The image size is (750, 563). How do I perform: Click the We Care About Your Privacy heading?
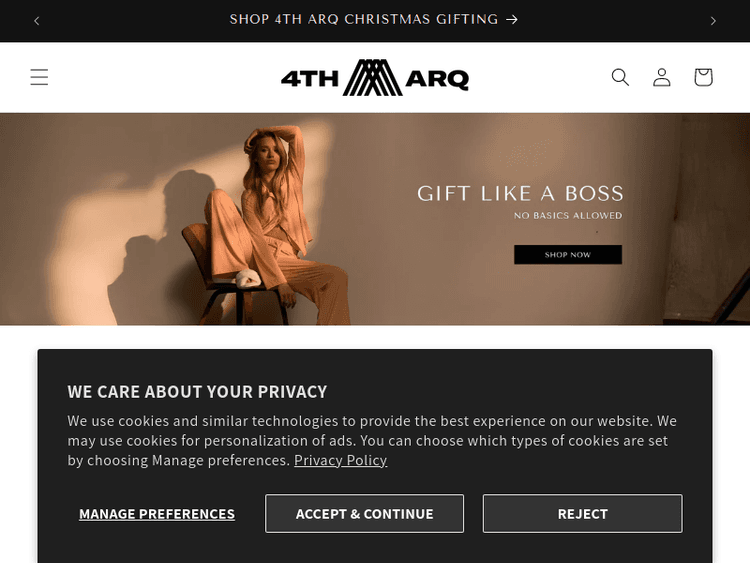click(x=197, y=392)
